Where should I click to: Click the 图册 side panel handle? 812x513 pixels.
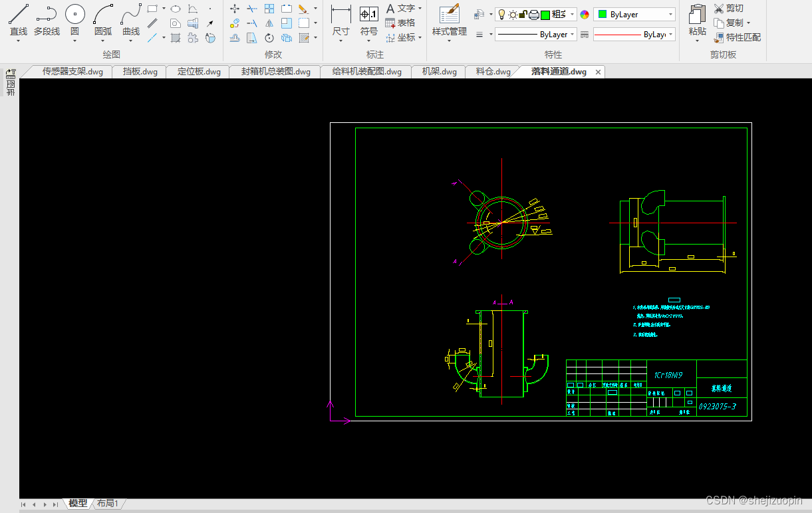coord(11,84)
